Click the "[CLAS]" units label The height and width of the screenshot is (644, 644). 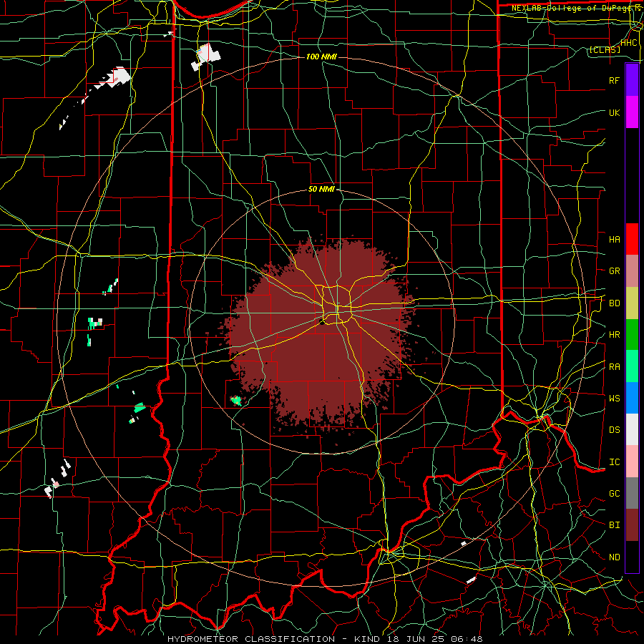pyautogui.click(x=605, y=49)
